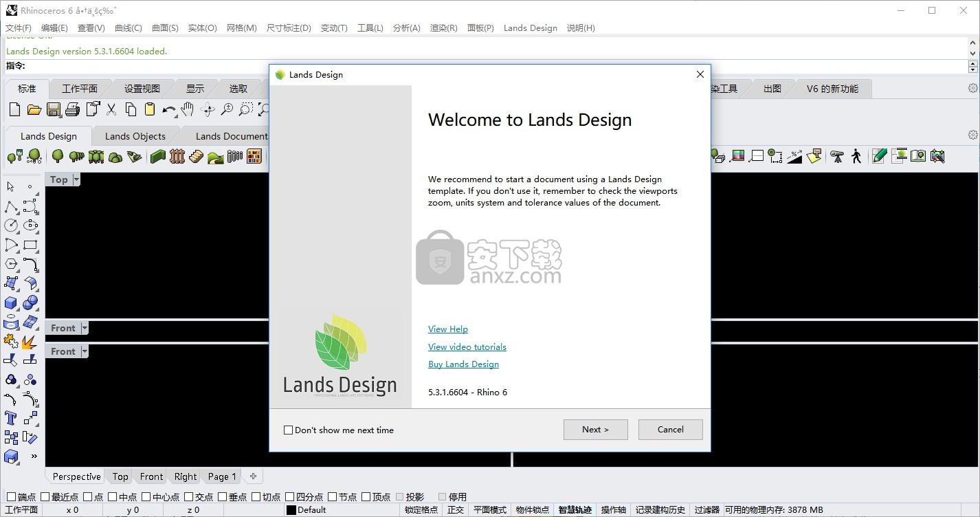Select the Pan hand tool
The width and height of the screenshot is (980, 517).
[188, 109]
